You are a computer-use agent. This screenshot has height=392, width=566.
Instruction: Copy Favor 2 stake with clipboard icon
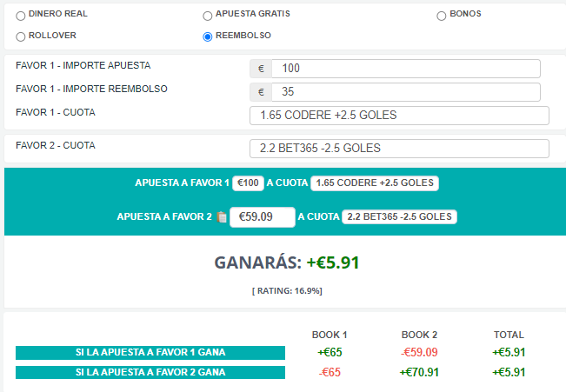click(222, 217)
